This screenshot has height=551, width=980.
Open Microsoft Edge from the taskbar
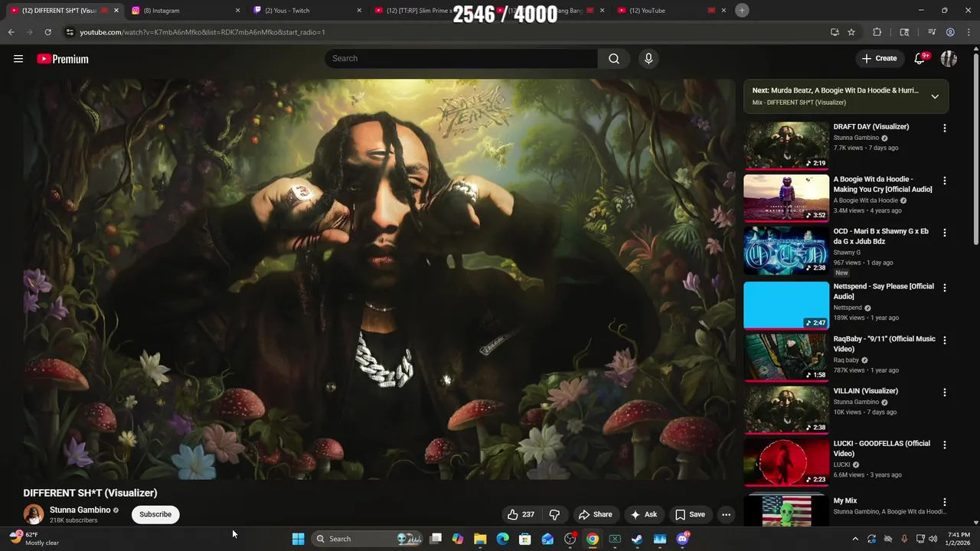[503, 539]
